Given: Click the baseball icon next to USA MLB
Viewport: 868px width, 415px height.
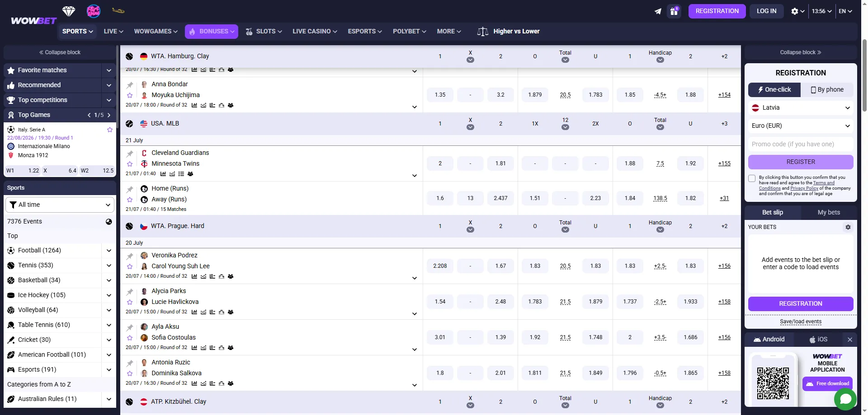Looking at the screenshot, I should click(129, 124).
